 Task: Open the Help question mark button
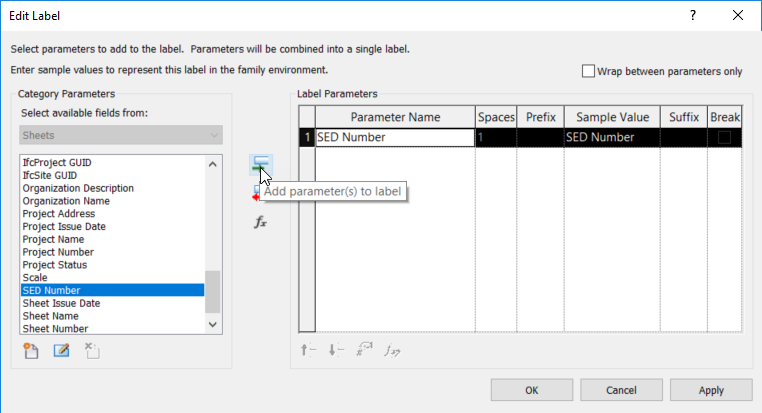point(693,16)
